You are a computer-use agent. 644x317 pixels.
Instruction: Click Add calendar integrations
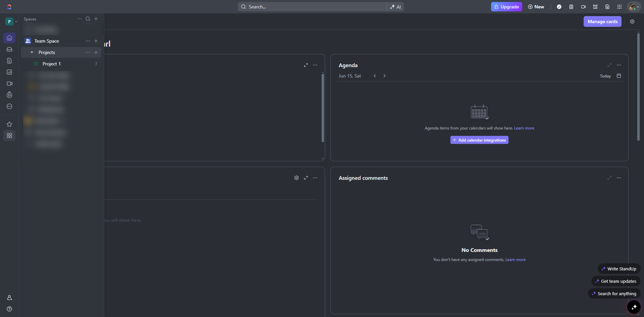pos(479,140)
